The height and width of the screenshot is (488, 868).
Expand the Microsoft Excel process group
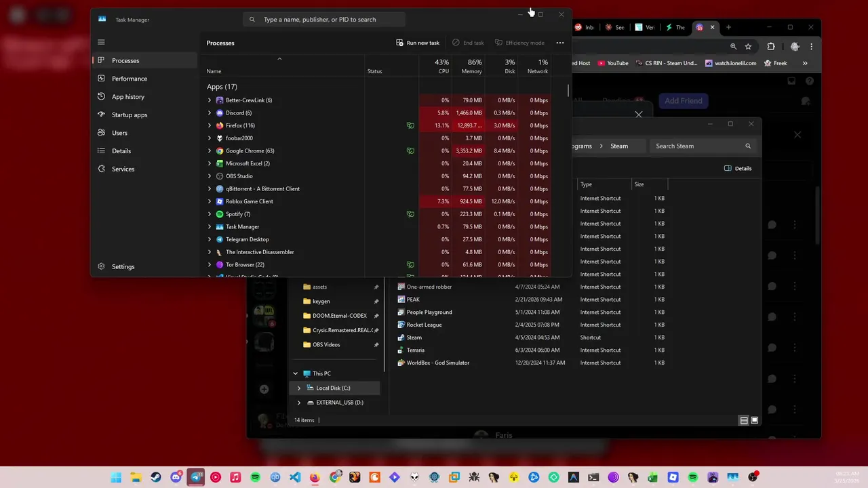210,163
